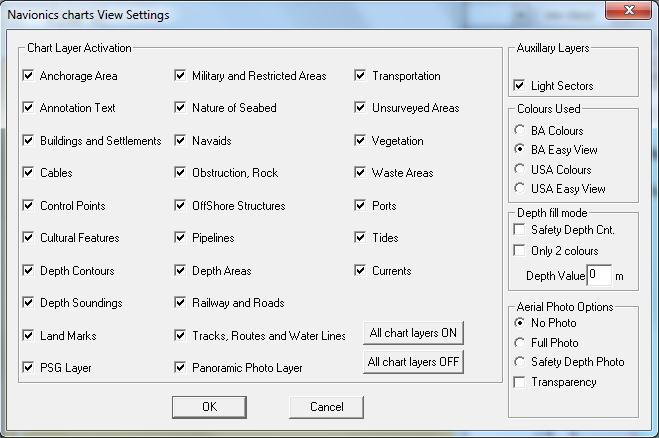Close the Navionics charts View Settings window
Screen dimensions: 659x438
[628, 10]
